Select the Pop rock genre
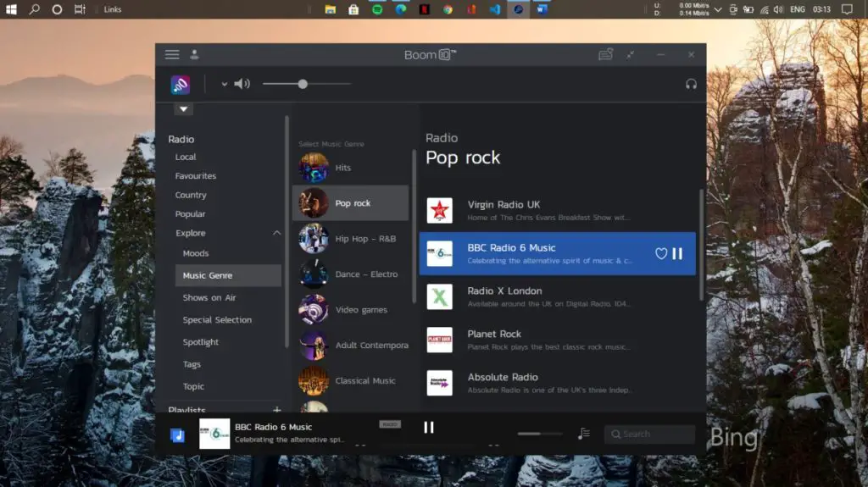868x487 pixels. click(350, 203)
